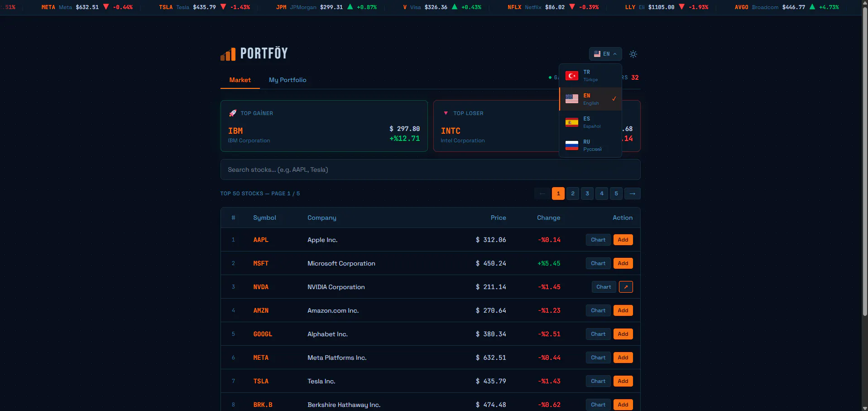Open Chart for META
The width and height of the screenshot is (868, 411).
click(x=598, y=358)
